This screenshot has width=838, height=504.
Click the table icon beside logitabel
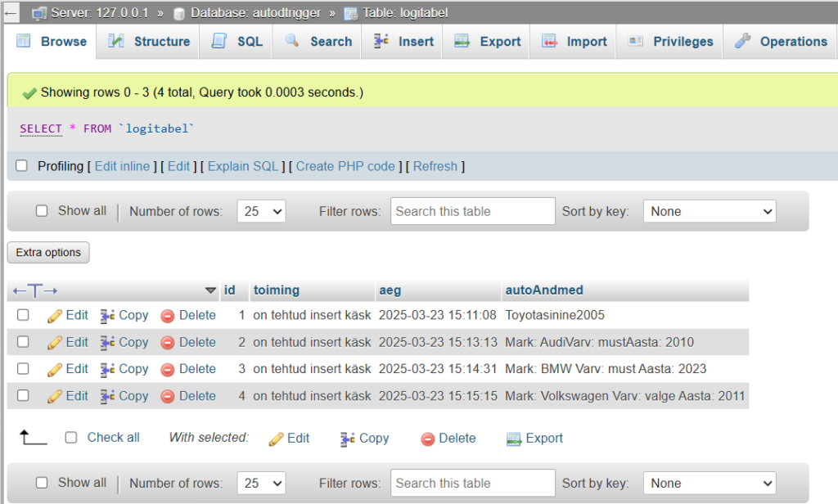(x=350, y=13)
